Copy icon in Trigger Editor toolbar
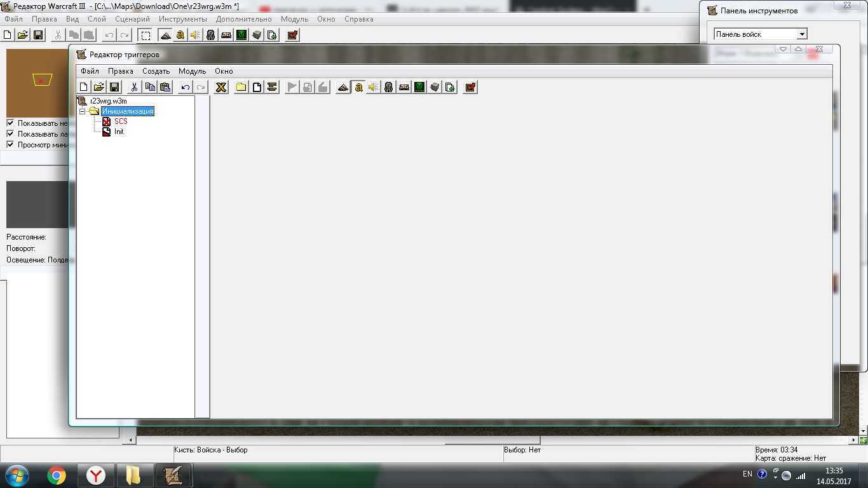This screenshot has width=868, height=488. (150, 87)
